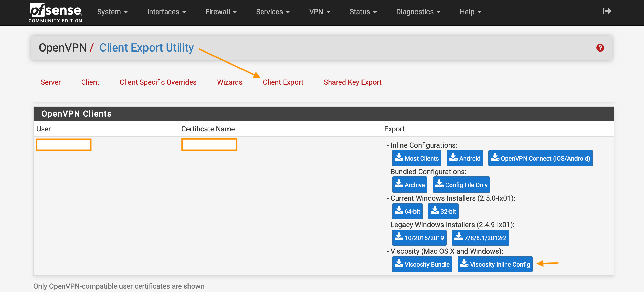This screenshot has height=292, width=644.
Task: Click the OpenVPN breadcrumb text
Action: (63, 48)
